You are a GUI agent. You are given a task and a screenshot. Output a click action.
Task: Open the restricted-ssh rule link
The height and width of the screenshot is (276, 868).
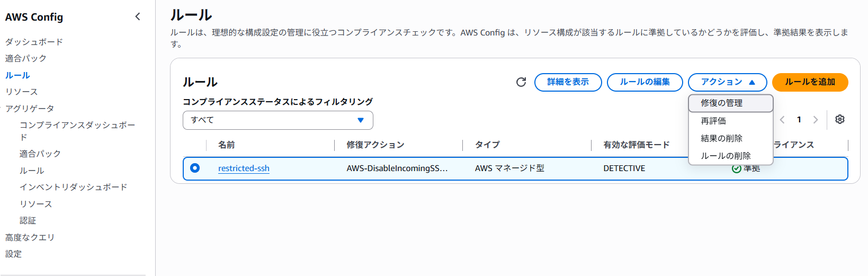tap(244, 168)
